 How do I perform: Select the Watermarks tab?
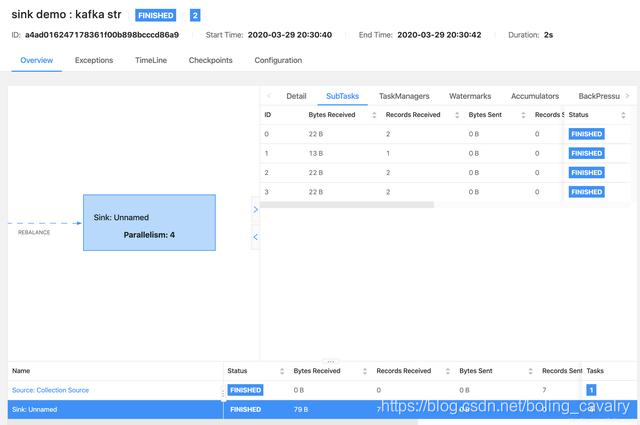pyautogui.click(x=470, y=96)
